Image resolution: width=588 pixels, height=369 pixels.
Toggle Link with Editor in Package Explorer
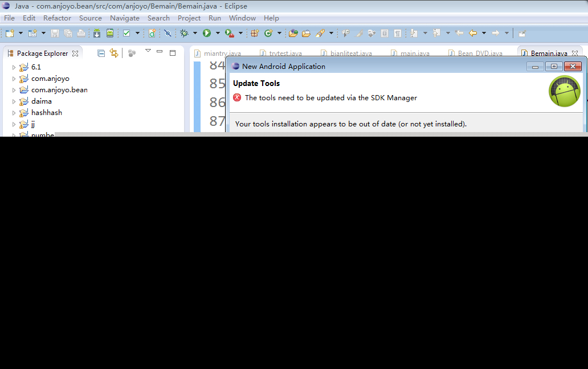click(x=114, y=53)
